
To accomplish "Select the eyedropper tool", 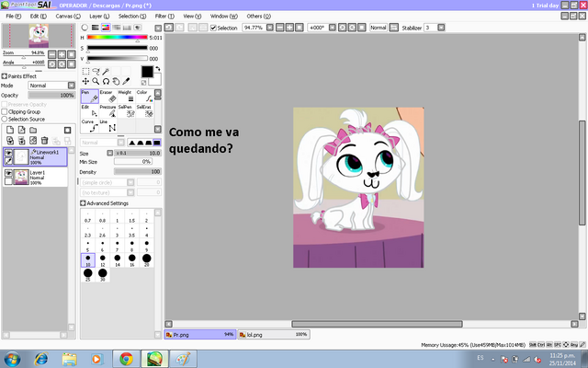I will (x=127, y=81).
